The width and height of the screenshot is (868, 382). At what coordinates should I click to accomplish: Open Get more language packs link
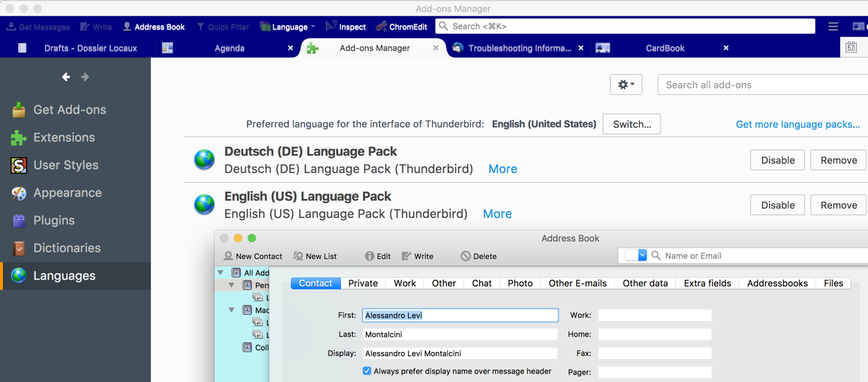[x=797, y=125]
